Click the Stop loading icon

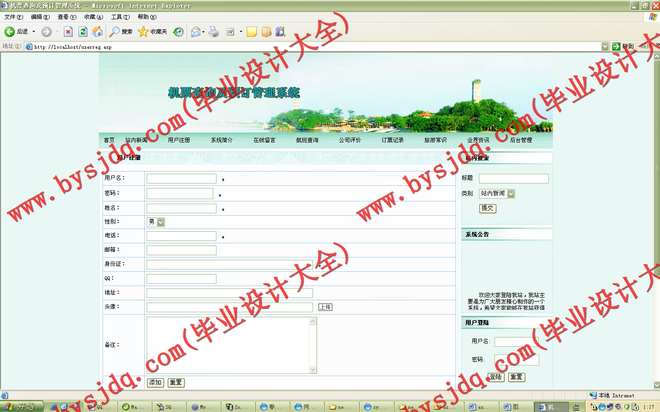(68, 32)
